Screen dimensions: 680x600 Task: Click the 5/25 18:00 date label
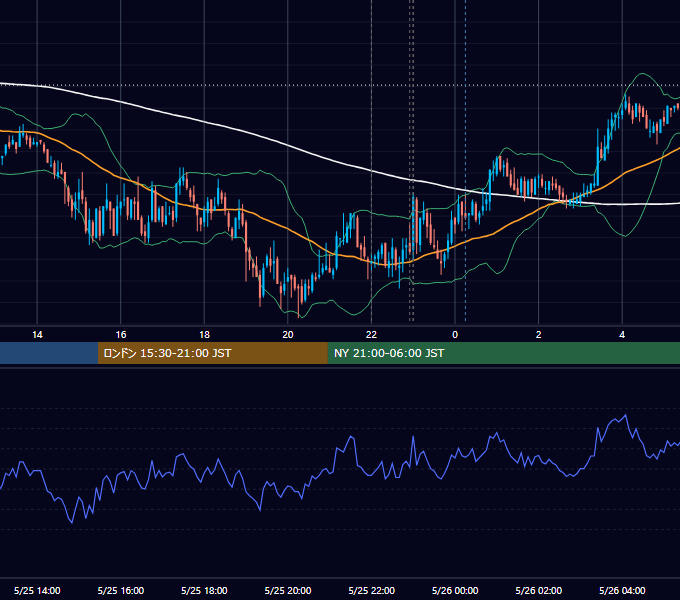[204, 590]
